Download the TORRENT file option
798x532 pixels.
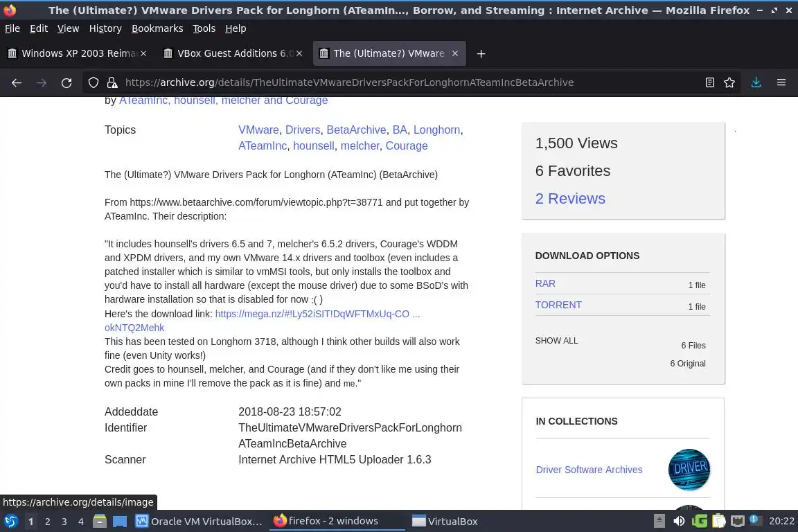(x=558, y=305)
